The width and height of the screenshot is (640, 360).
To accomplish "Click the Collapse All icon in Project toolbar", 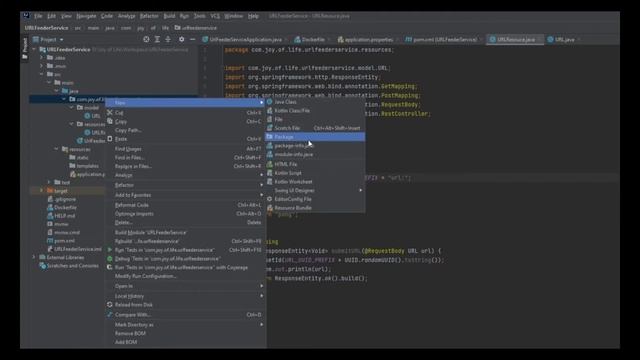I will pyautogui.click(x=168, y=39).
